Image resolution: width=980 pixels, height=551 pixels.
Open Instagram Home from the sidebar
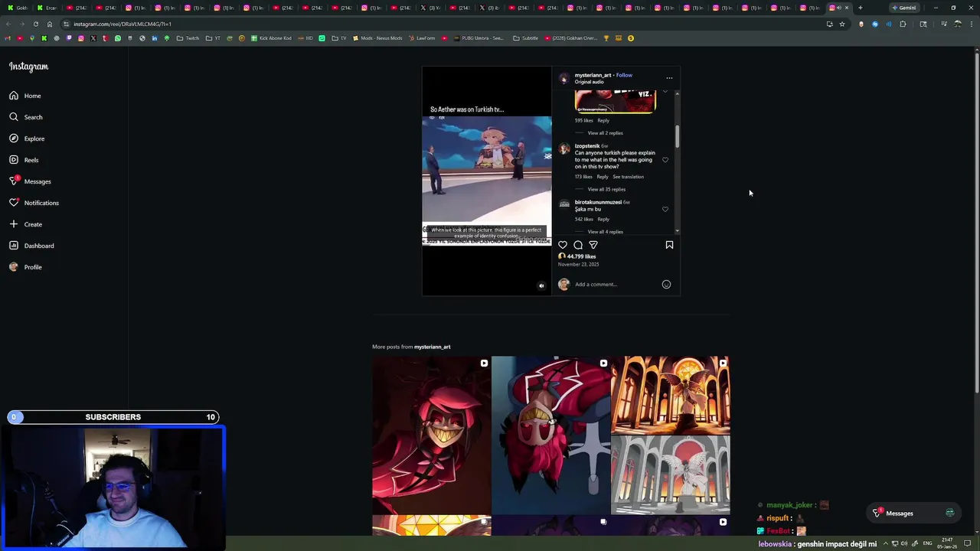[x=25, y=96]
